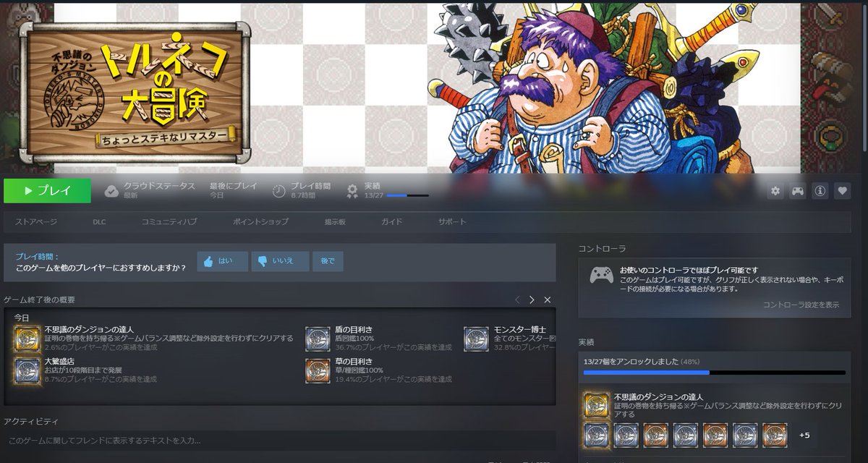The image size is (868, 463).
Task: Close the ゲーム終了後の概要 panel
Action: click(548, 300)
